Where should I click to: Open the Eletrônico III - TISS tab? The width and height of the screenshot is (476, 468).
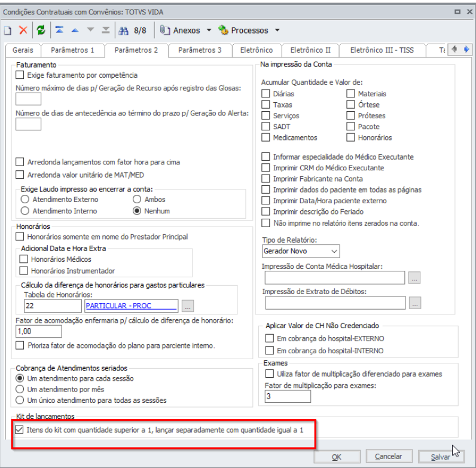pyautogui.click(x=382, y=50)
